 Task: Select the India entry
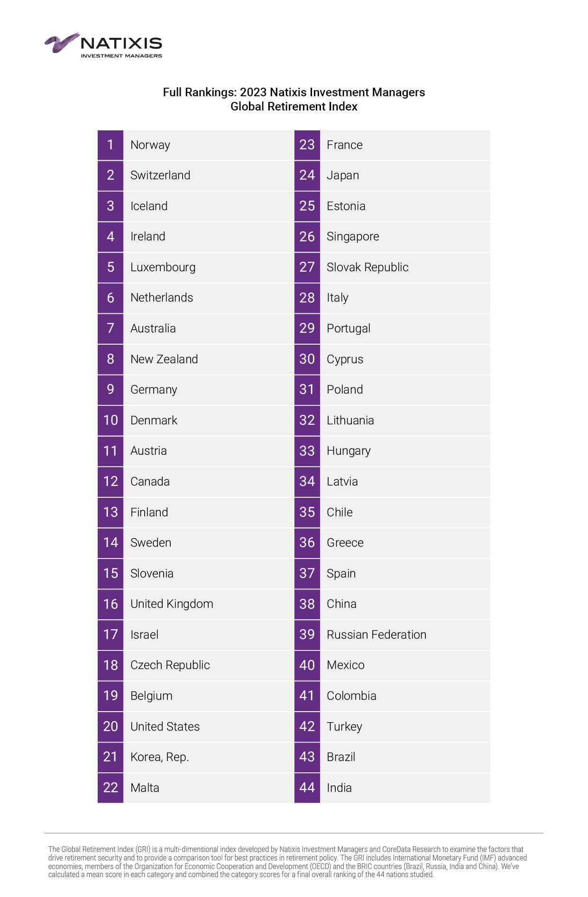coord(339,787)
